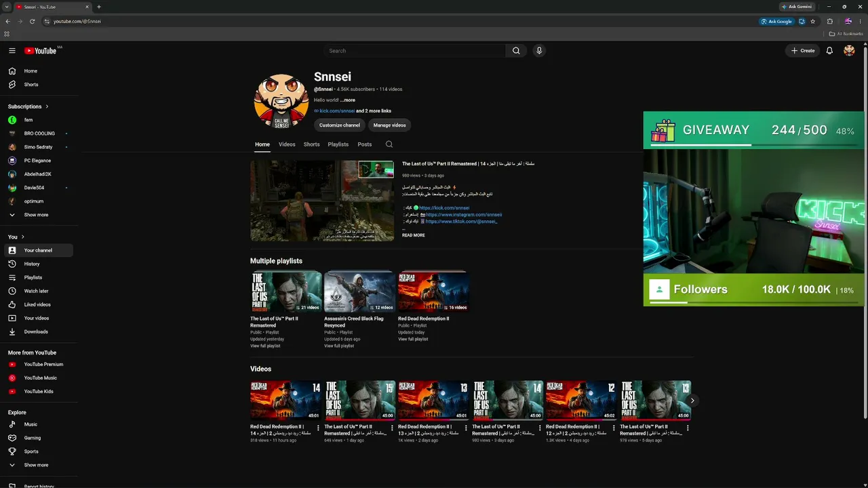Image resolution: width=868 pixels, height=488 pixels.
Task: Click the Ask Google button in address bar
Action: 776,21
